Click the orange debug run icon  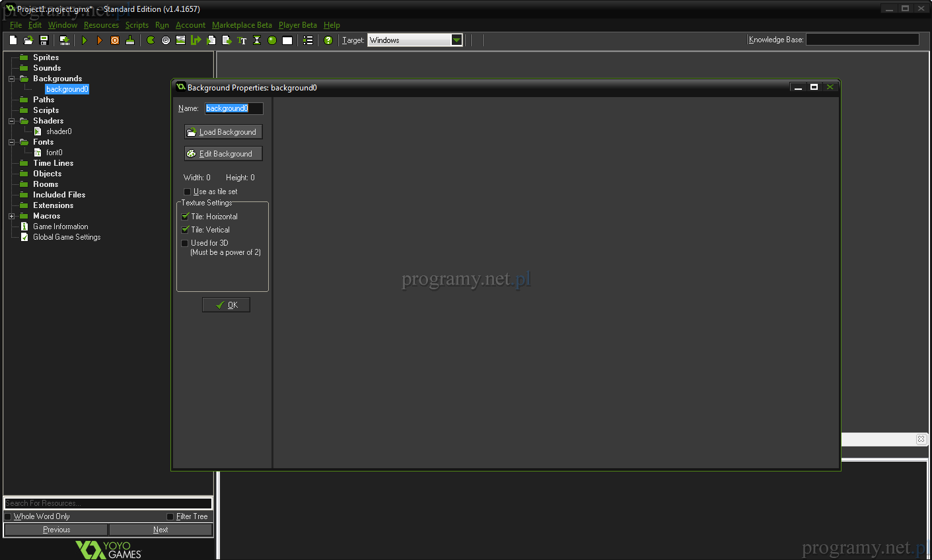pos(100,40)
